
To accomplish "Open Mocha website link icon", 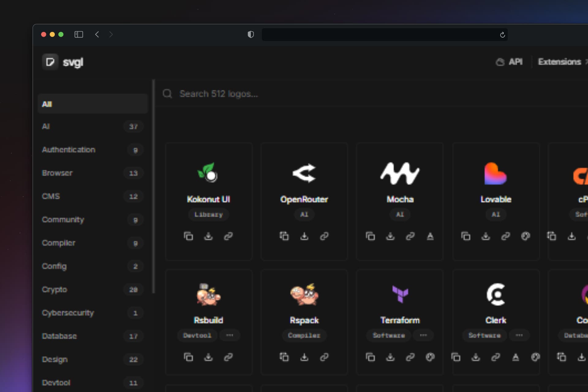I will [410, 236].
